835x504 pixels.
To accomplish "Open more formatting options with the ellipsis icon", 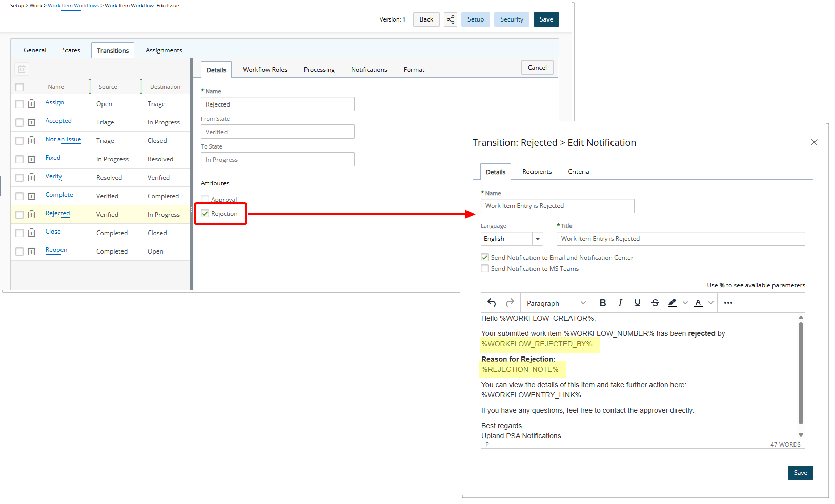I will click(728, 303).
